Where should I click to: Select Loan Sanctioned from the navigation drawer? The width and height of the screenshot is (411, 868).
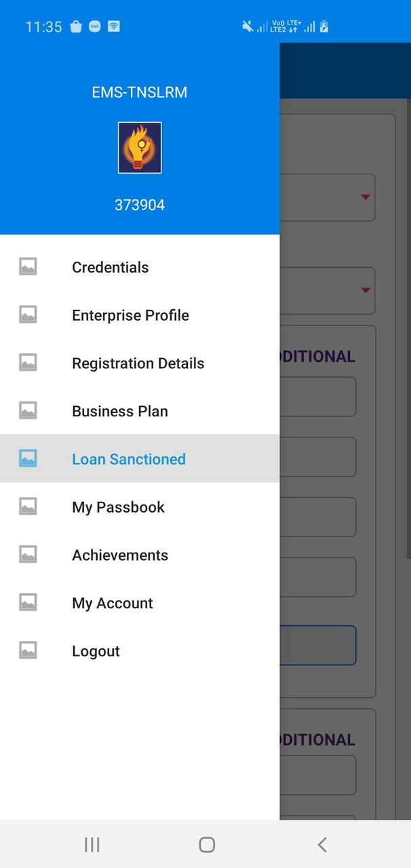click(128, 459)
